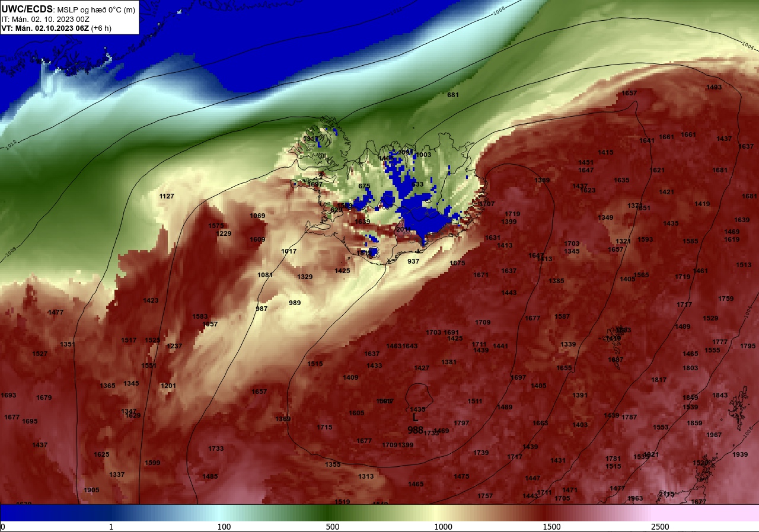Click the '987' height value

coord(261,309)
